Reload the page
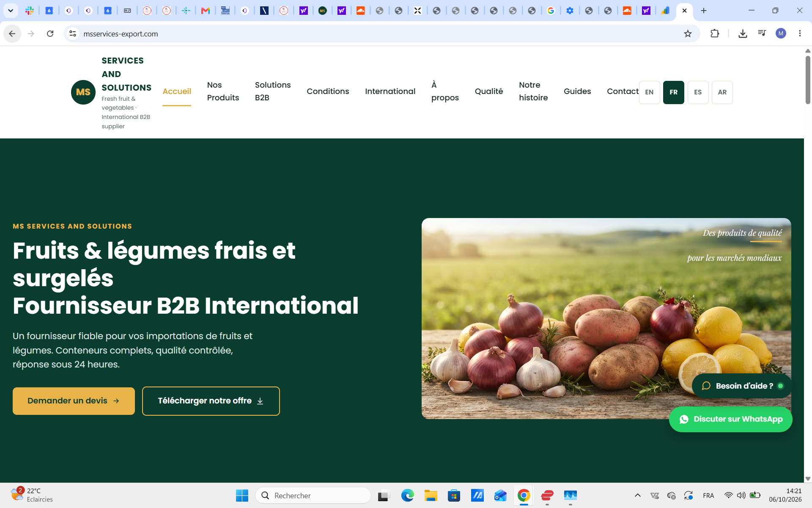Screen dimensions: 812x508 [x=50, y=33]
